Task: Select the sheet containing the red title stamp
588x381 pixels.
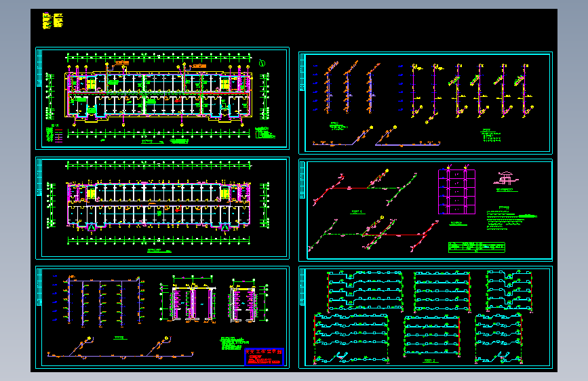Action: [162, 317]
